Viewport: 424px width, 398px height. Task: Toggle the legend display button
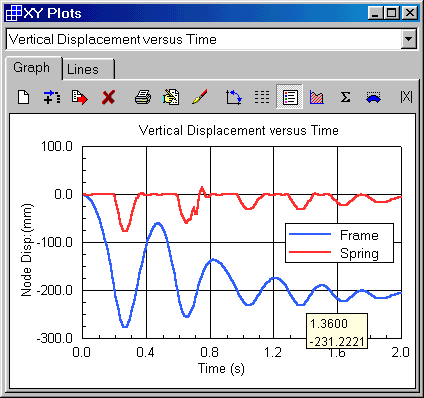pos(290,97)
